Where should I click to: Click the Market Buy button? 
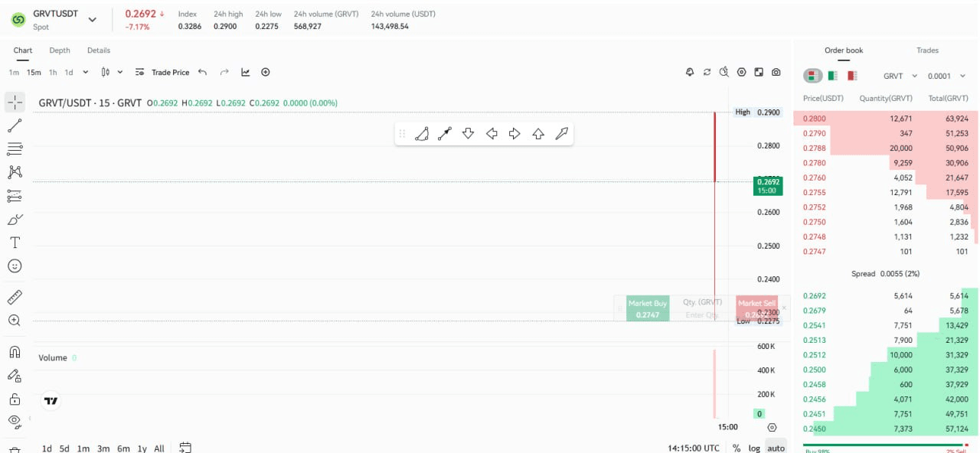(648, 308)
